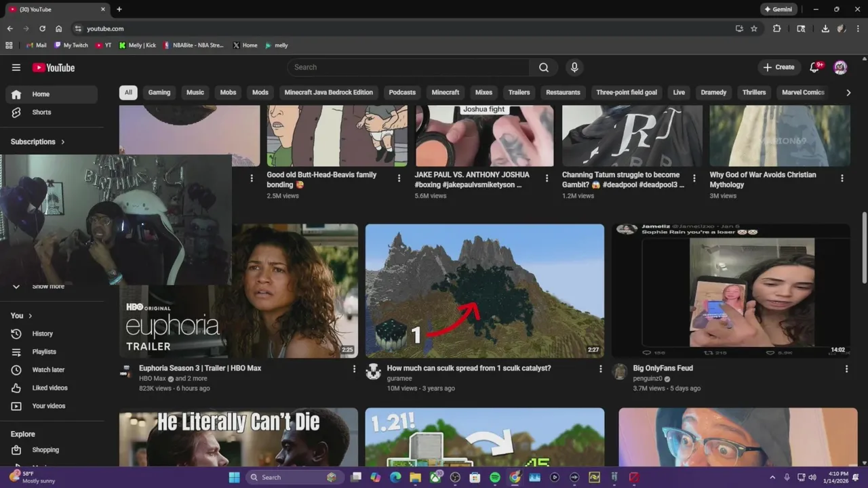Viewport: 868px width, 488px height.
Task: Open sculk catalyst video thumbnail
Action: pyautogui.click(x=484, y=291)
